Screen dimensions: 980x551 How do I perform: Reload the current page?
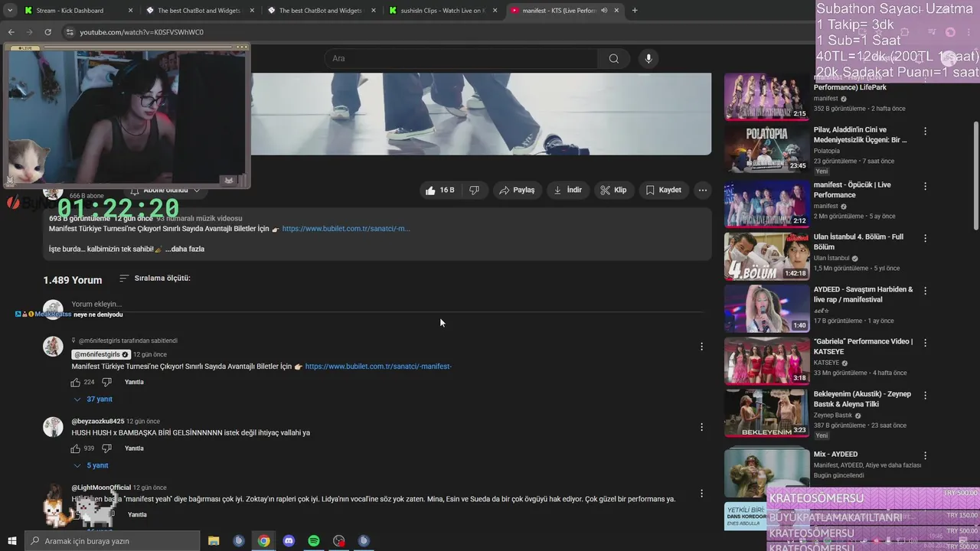tap(47, 32)
